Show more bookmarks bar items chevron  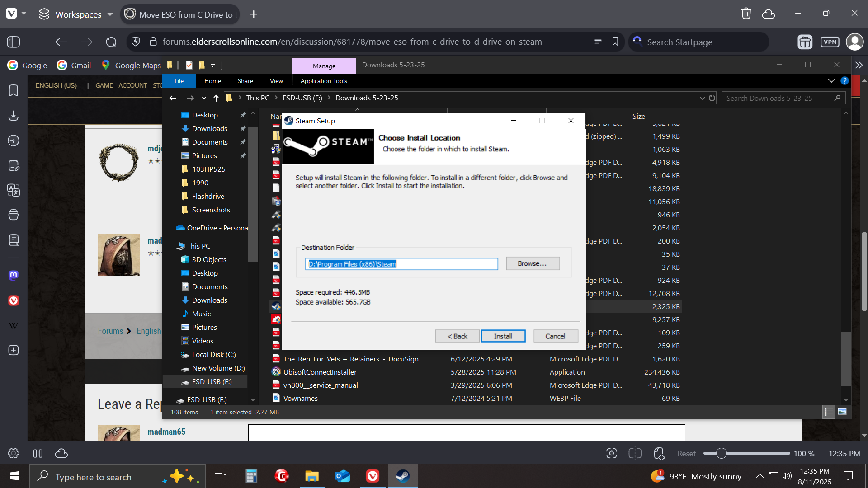click(x=859, y=65)
